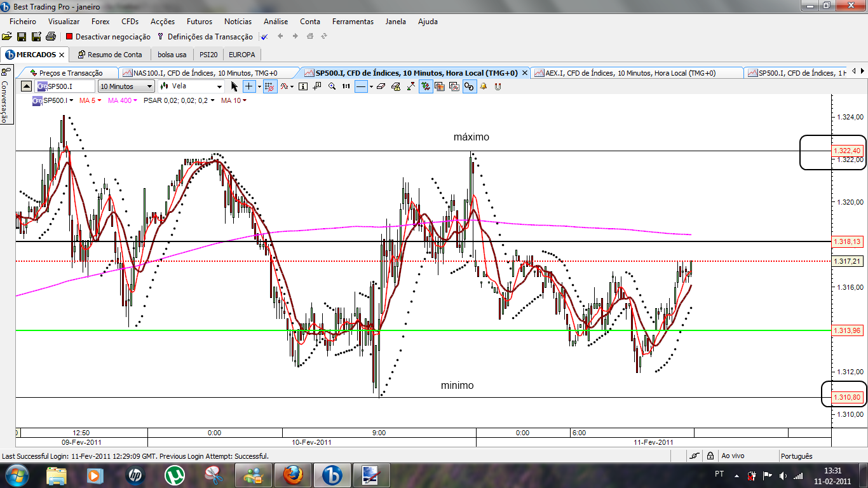Click the 1.313,96 green level label
The height and width of the screenshot is (488, 868).
847,330
